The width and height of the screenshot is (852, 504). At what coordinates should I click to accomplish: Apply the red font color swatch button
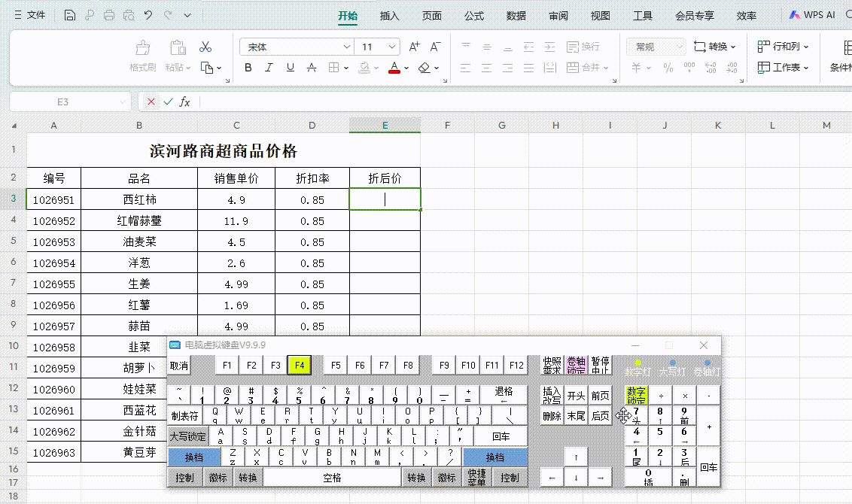click(394, 68)
